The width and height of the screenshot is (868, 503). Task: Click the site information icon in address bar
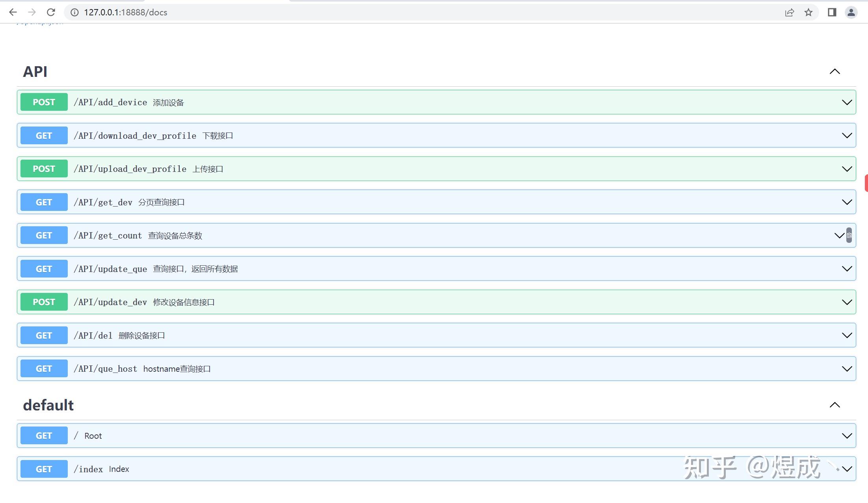point(74,12)
